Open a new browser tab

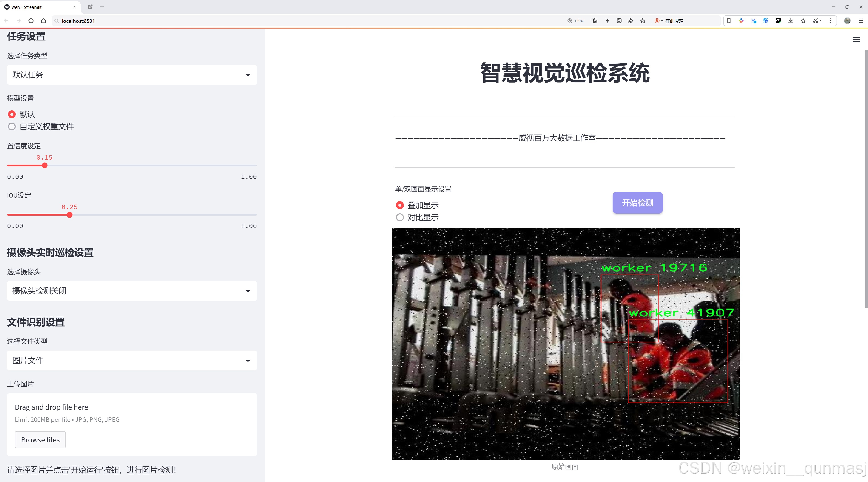pyautogui.click(x=102, y=7)
